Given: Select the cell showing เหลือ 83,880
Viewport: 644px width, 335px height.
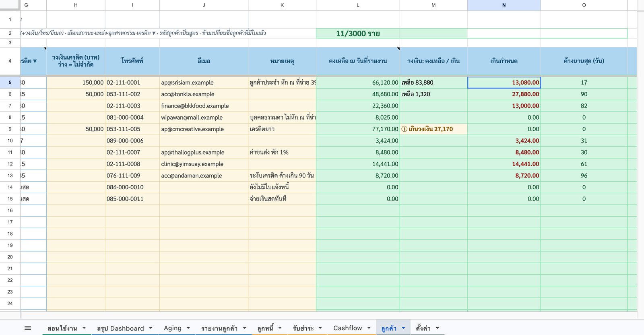Looking at the screenshot, I should point(433,83).
